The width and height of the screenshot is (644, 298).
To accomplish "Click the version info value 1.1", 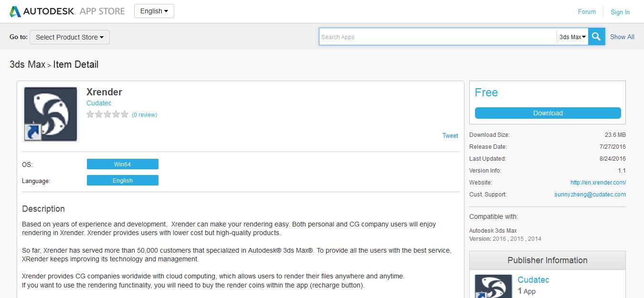I will pyautogui.click(x=622, y=171).
